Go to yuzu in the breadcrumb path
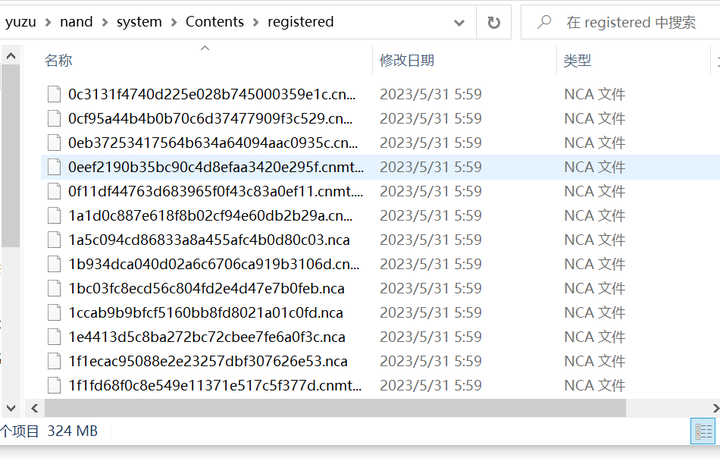720x461 pixels. pyautogui.click(x=20, y=22)
